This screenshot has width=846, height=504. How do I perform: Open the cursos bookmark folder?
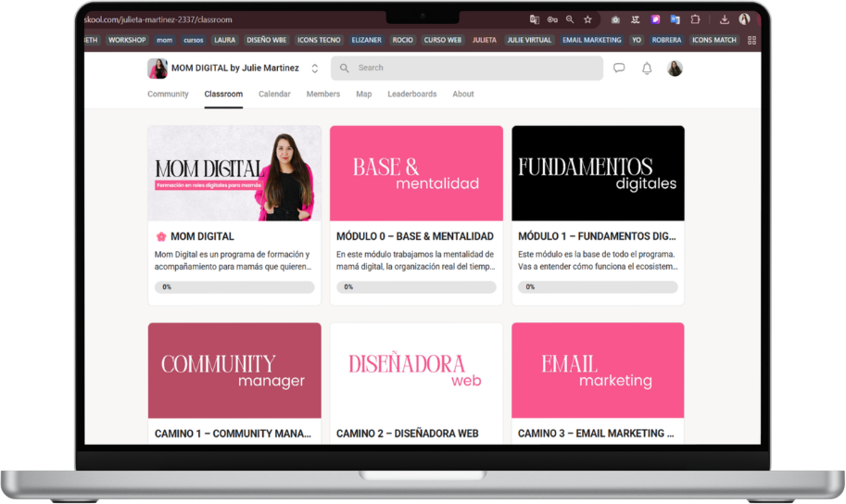193,40
